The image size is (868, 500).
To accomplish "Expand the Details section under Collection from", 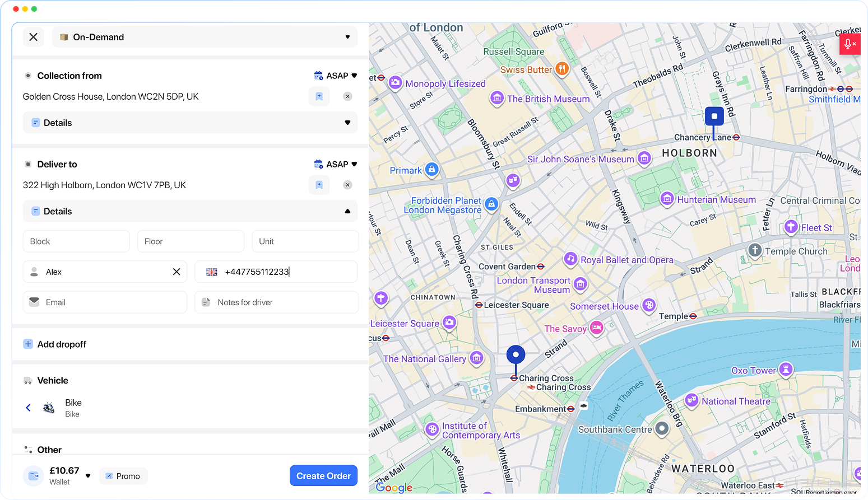I will pos(347,123).
